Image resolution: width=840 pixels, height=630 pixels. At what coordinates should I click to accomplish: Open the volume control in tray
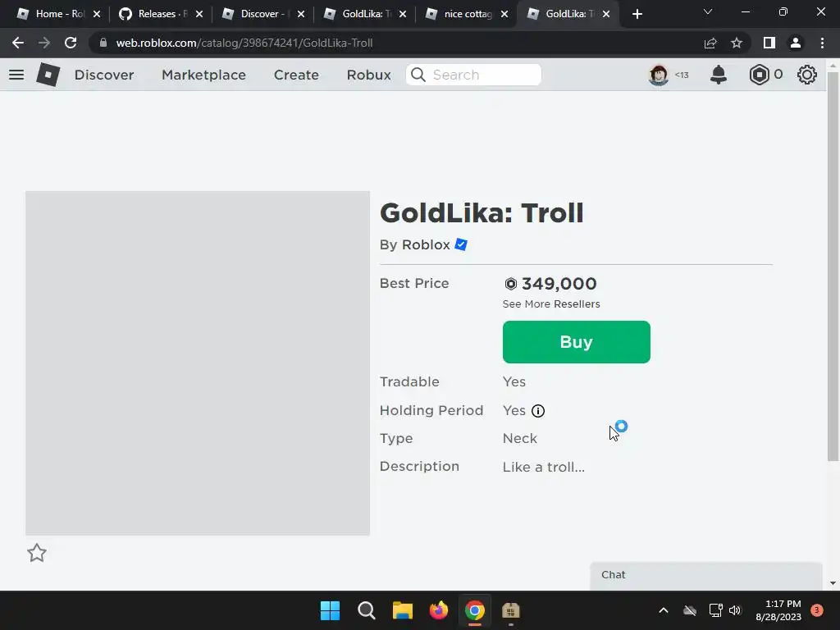(x=735, y=610)
